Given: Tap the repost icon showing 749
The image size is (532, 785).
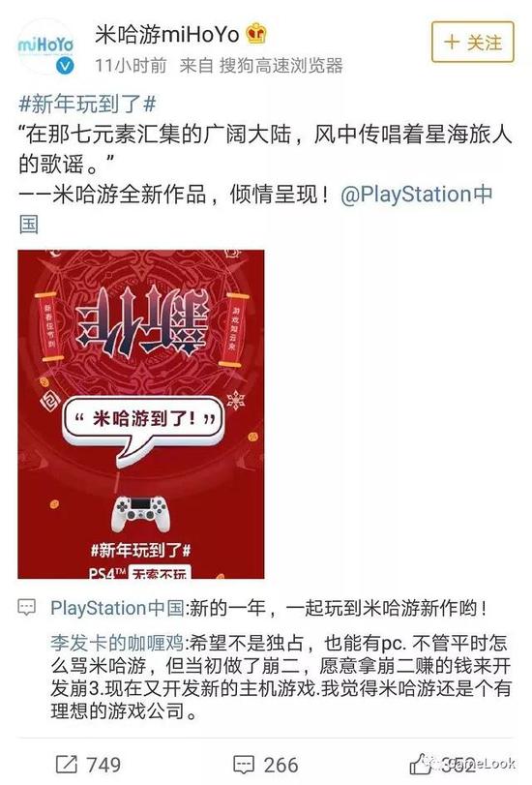Looking at the screenshot, I should click(67, 765).
